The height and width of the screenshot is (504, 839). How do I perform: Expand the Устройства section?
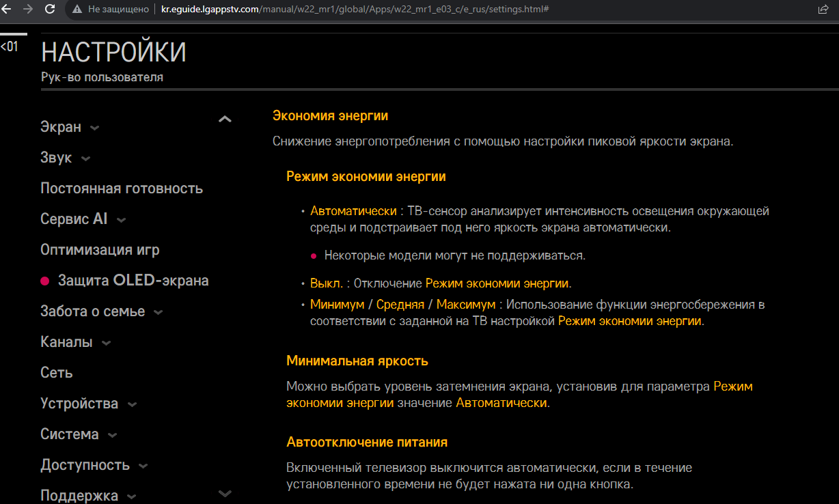[x=88, y=404]
